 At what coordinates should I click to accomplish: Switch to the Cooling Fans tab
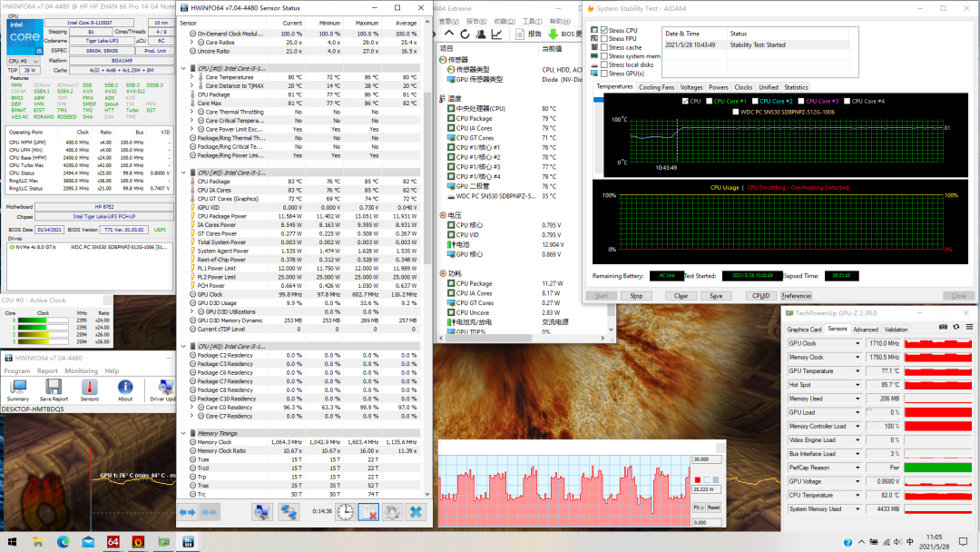[x=656, y=87]
